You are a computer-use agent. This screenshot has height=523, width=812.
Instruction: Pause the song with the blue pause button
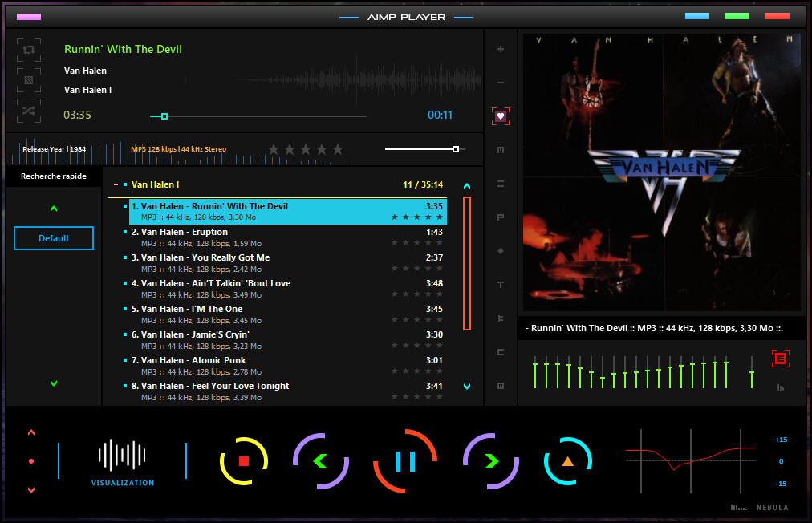(405, 461)
